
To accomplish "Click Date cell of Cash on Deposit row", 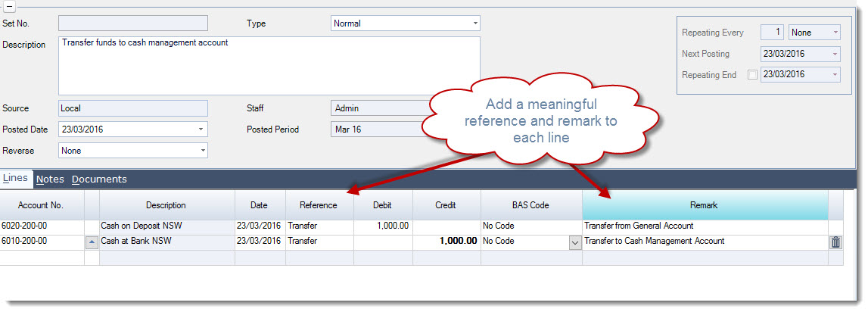I will pos(260,226).
